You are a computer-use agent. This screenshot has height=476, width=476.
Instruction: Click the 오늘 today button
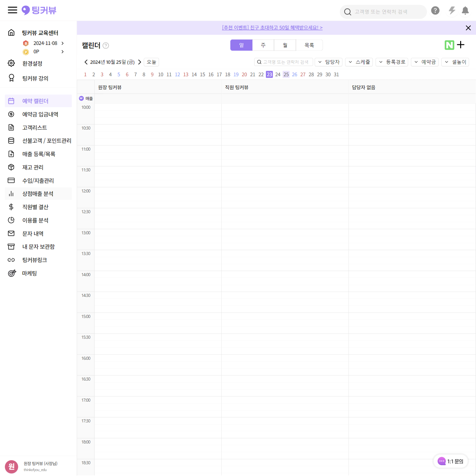[x=151, y=62]
